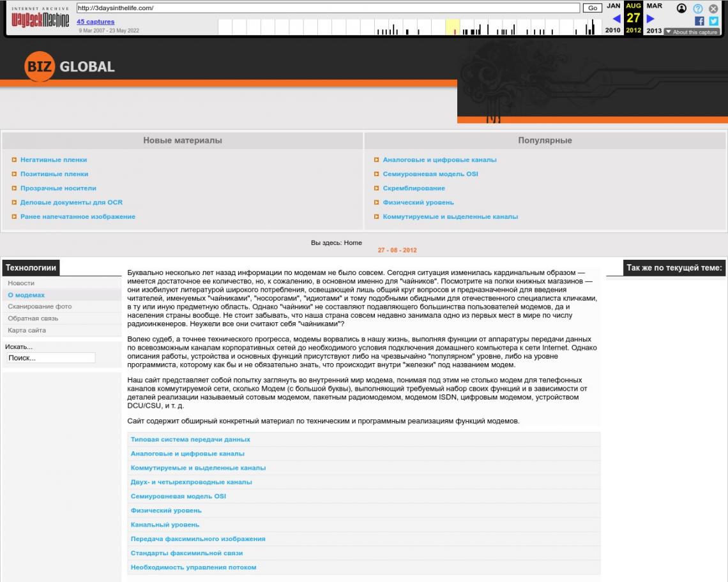This screenshot has width=728, height=582.
Task: Open Двух- и четырехпроводные каналы article
Action: (x=192, y=482)
